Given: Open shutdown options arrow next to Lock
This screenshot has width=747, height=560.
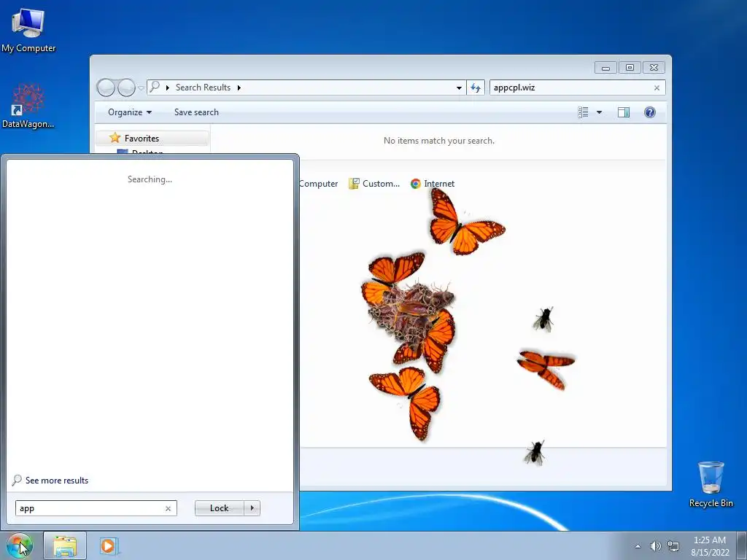Looking at the screenshot, I should [252, 508].
